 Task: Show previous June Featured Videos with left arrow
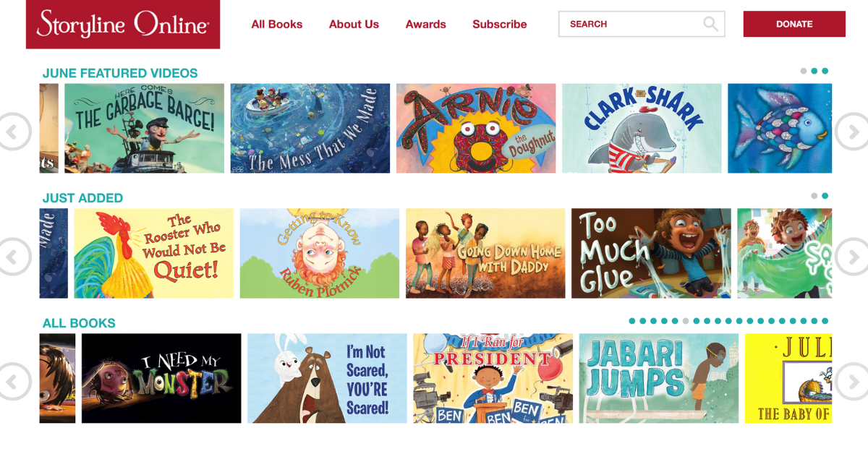coord(14,132)
